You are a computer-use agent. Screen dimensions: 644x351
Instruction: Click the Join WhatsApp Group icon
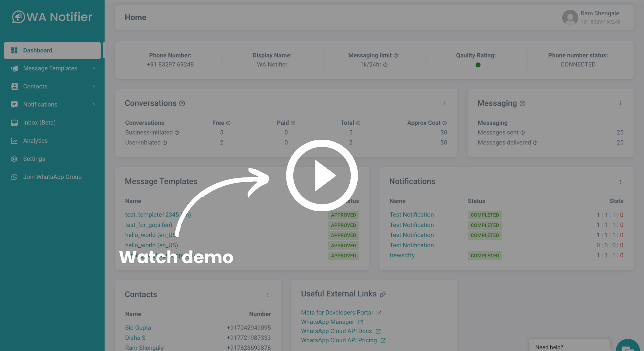[14, 177]
